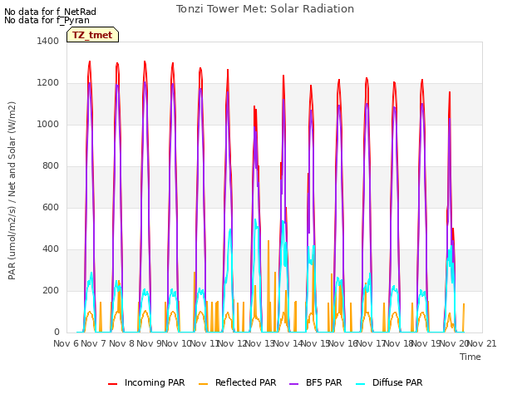The height and width of the screenshot is (399, 532).
Task: Click the 600 y-axis tick label
Action: pyautogui.click(x=51, y=207)
